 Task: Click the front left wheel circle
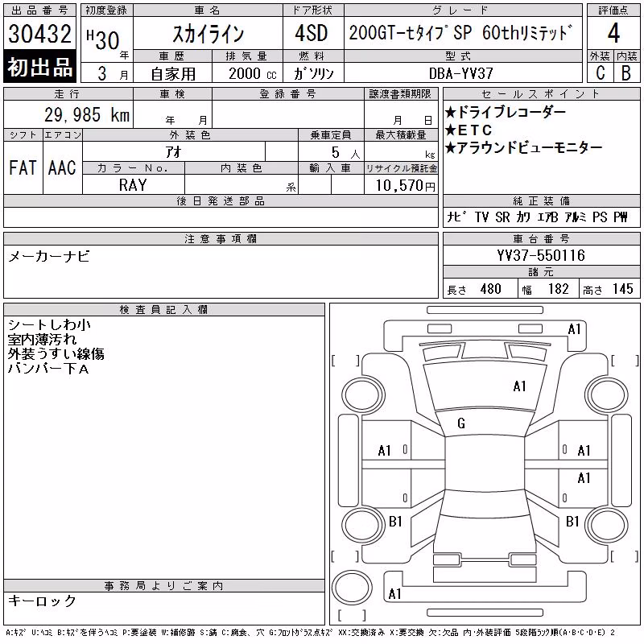(363, 395)
